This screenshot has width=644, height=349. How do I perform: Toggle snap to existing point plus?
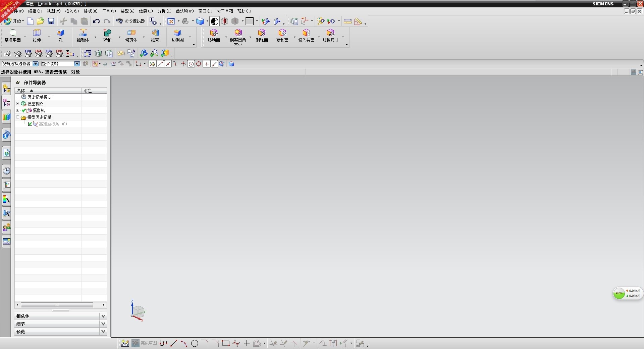[x=207, y=64]
